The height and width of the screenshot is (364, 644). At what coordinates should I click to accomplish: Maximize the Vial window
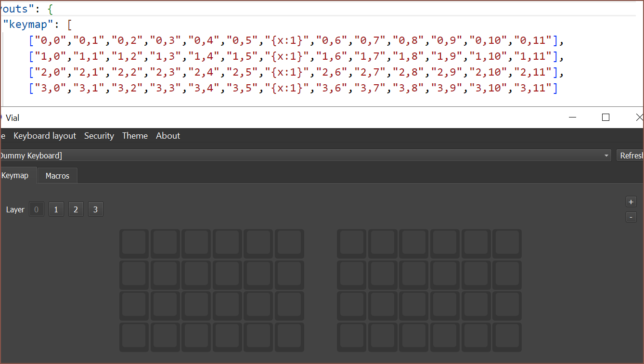606,117
